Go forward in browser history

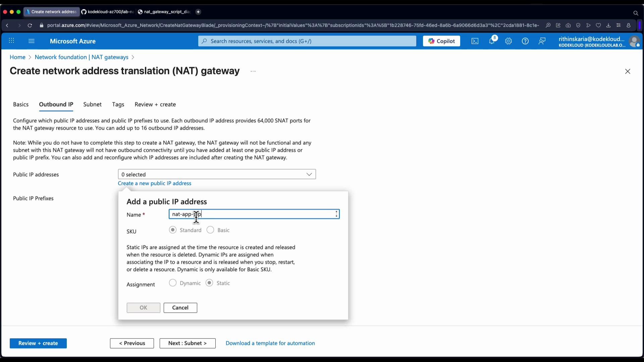[x=19, y=25]
